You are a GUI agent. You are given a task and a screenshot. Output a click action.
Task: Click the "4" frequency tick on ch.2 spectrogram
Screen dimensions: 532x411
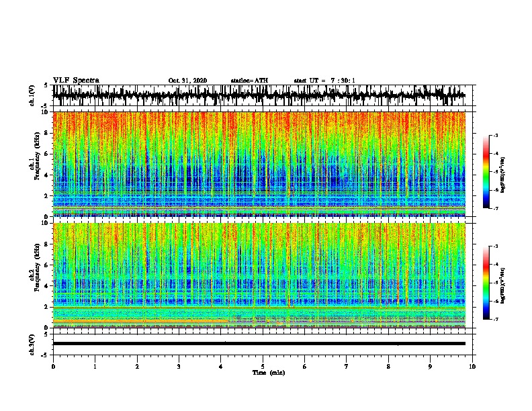click(47, 286)
